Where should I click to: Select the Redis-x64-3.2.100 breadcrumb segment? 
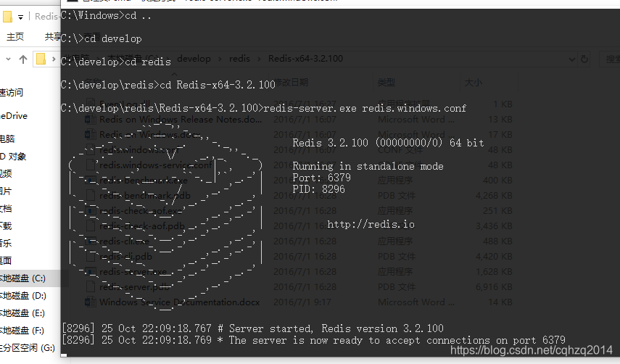pos(305,59)
